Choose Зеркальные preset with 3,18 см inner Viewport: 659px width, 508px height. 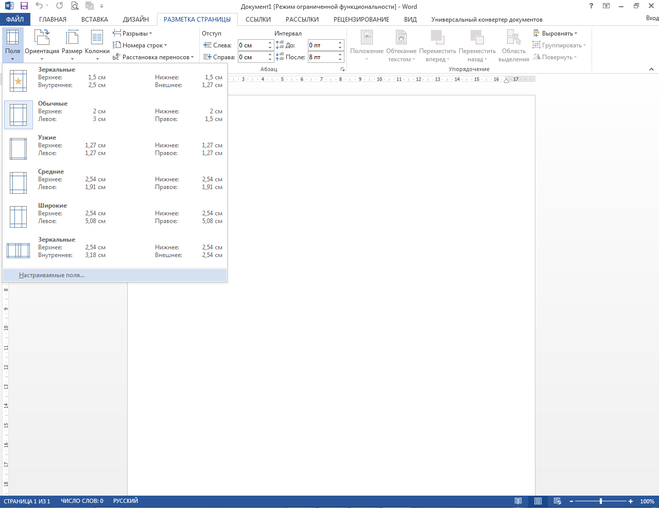[115, 250]
